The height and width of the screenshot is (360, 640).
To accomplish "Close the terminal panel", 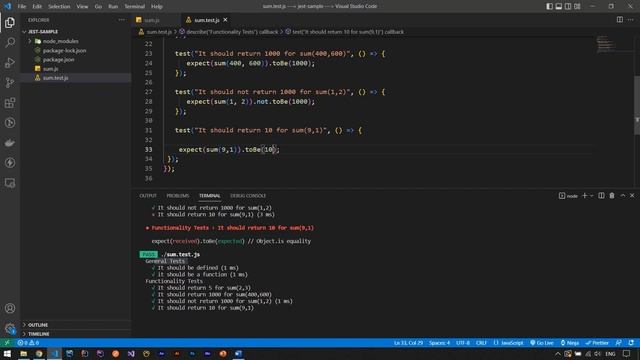I will tap(632, 196).
